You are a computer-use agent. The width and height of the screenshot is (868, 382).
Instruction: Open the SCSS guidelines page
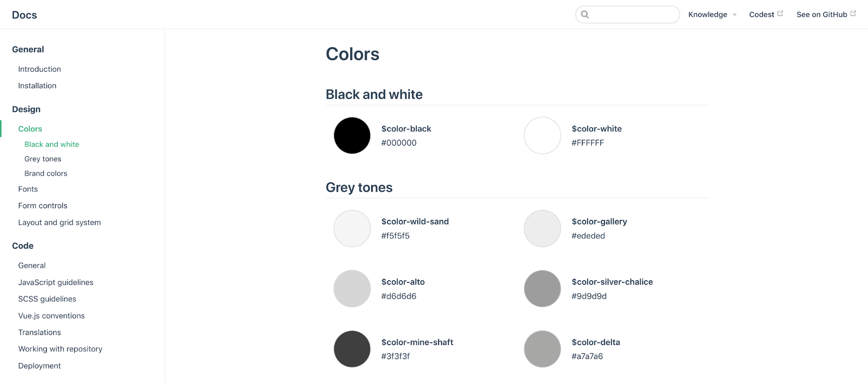pyautogui.click(x=47, y=299)
